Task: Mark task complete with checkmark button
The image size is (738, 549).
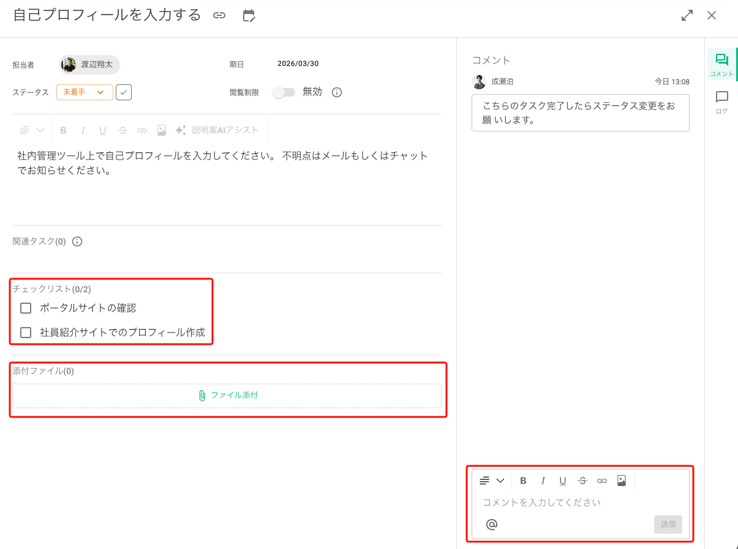Action: [x=124, y=92]
